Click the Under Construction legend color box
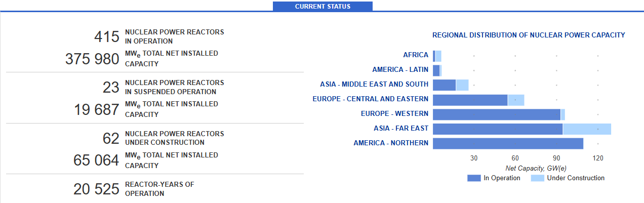Viewport: 644px width, 203px height. 537,178
